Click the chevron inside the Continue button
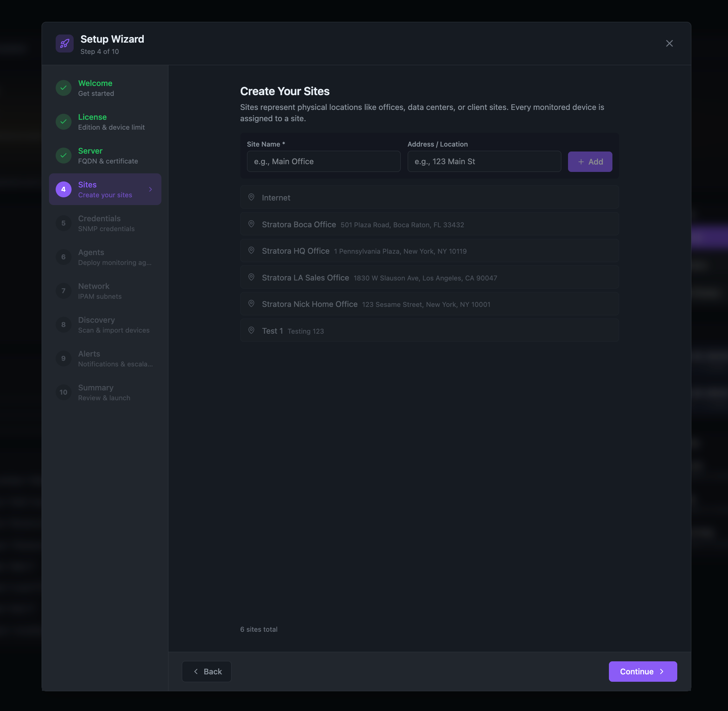Screen dimensions: 728x711 tap(662, 672)
